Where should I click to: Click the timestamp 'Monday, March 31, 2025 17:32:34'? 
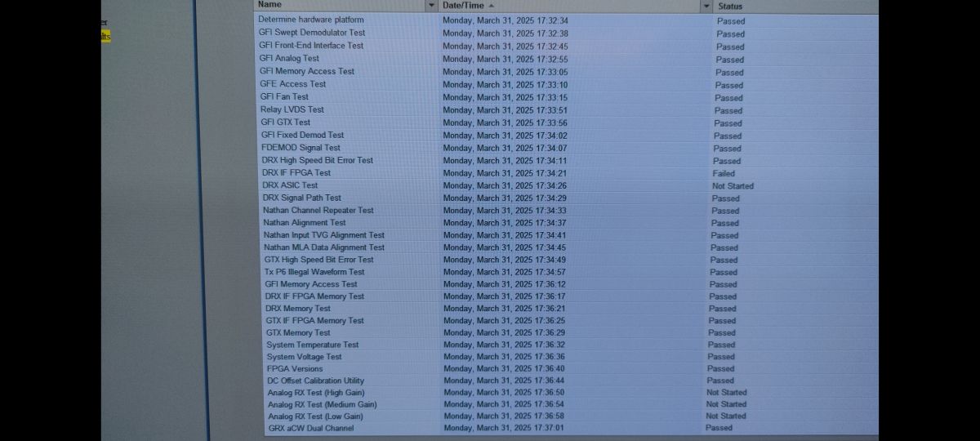[x=506, y=20]
